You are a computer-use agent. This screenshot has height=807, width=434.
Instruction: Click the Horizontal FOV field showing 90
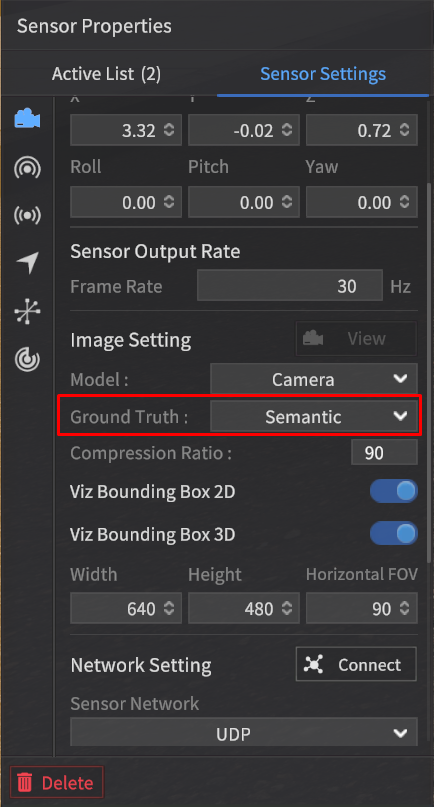point(362,609)
